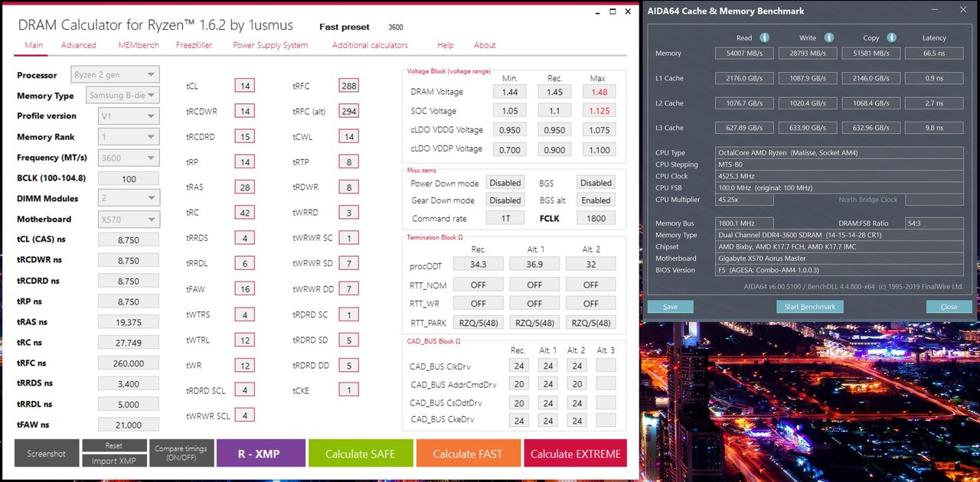Click the tCL timing value box
This screenshot has height=482, width=980.
[x=245, y=86]
